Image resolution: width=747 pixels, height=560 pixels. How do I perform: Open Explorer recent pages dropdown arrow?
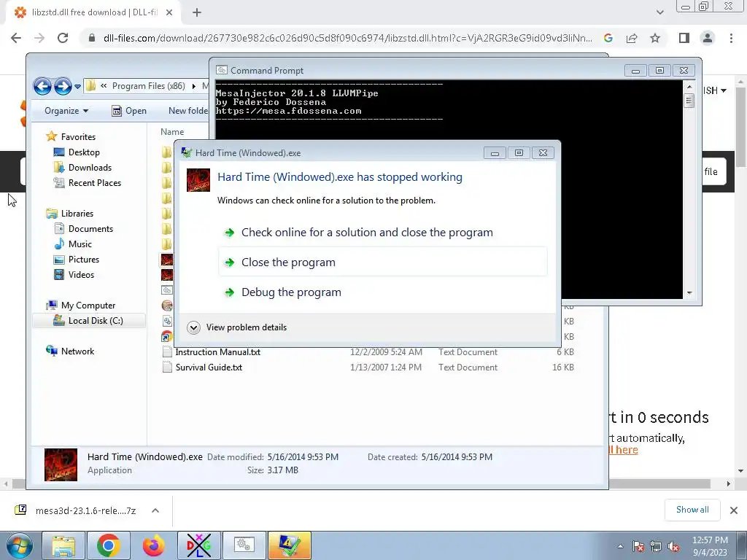[77, 87]
